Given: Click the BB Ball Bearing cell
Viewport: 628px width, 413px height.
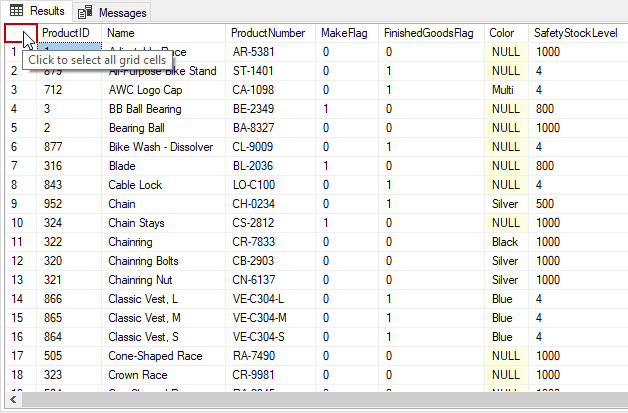Looking at the screenshot, I should pyautogui.click(x=164, y=109).
